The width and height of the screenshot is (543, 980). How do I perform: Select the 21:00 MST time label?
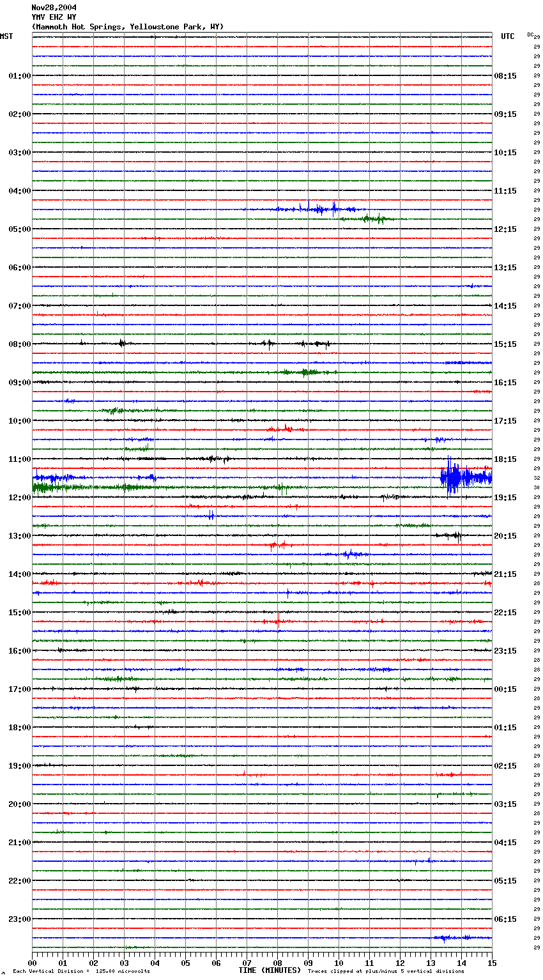pyautogui.click(x=20, y=843)
